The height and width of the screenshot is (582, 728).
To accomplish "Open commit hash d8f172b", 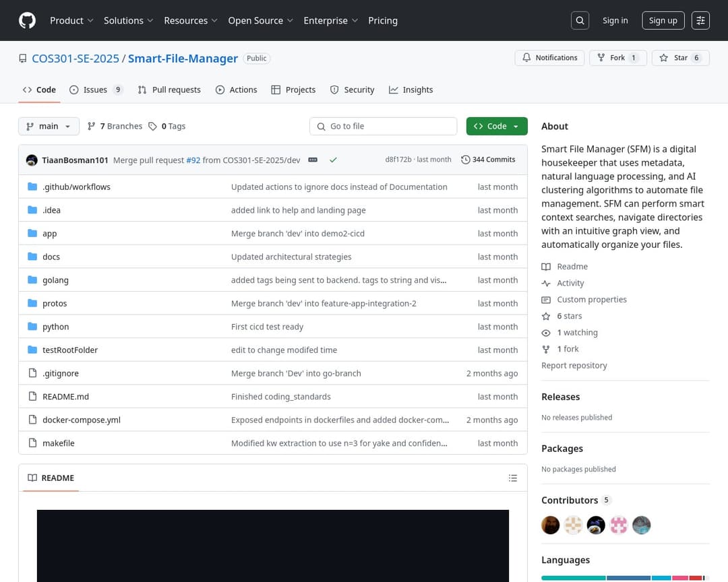I will [x=398, y=160].
